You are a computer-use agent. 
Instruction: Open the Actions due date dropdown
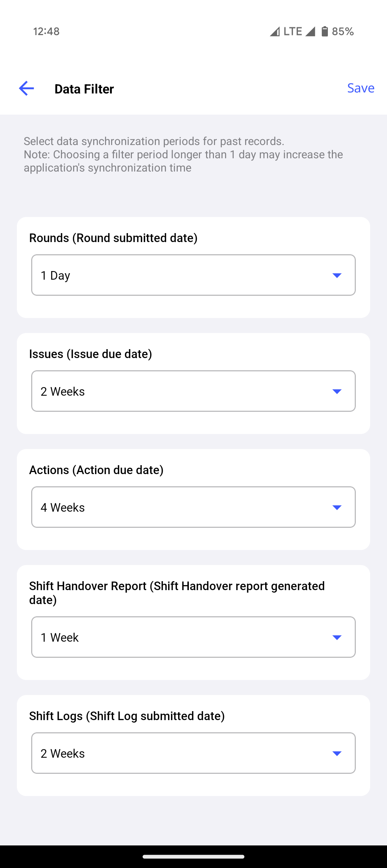[x=193, y=507]
